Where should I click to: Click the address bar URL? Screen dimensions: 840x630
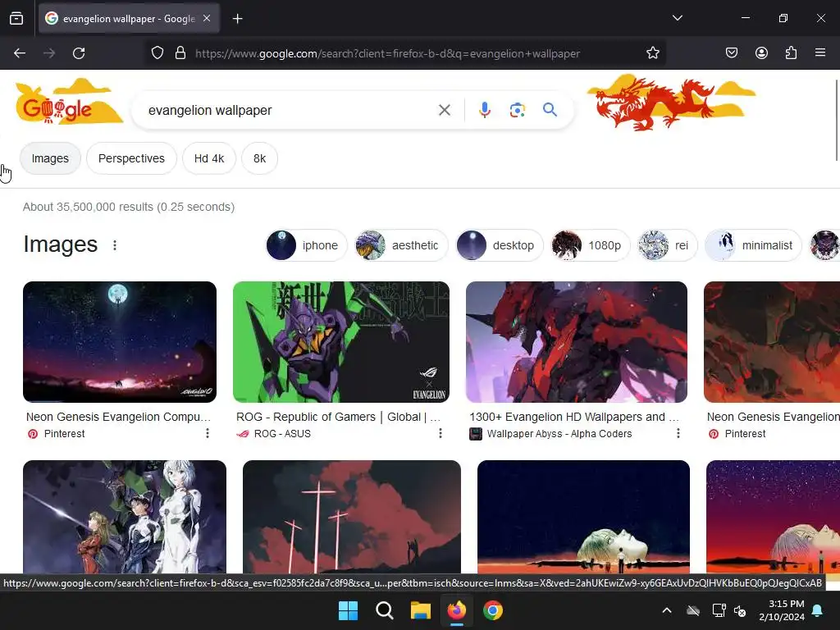coord(387,53)
